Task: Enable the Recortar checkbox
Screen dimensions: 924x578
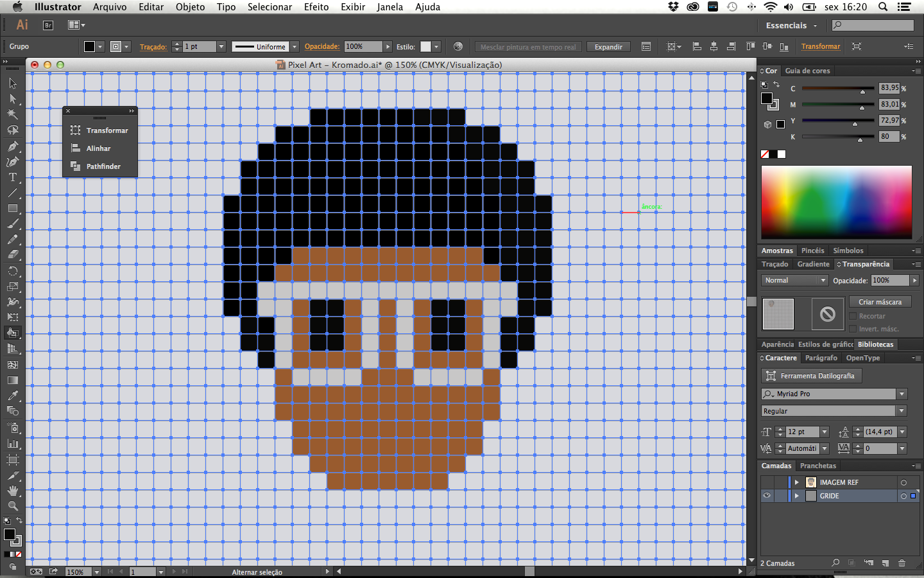Action: 853,316
